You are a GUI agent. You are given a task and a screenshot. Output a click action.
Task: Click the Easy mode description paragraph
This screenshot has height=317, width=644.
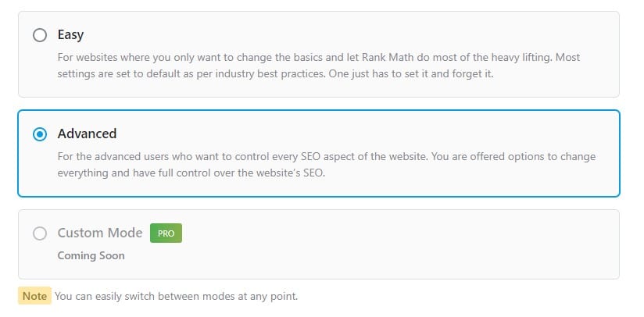313,66
